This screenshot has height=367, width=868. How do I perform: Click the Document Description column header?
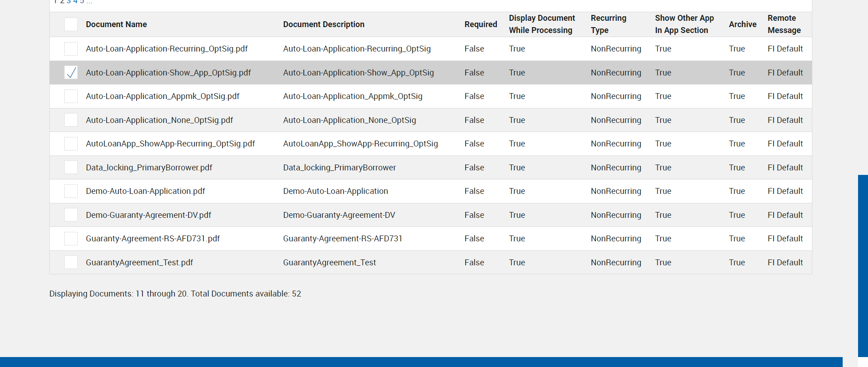tap(324, 24)
